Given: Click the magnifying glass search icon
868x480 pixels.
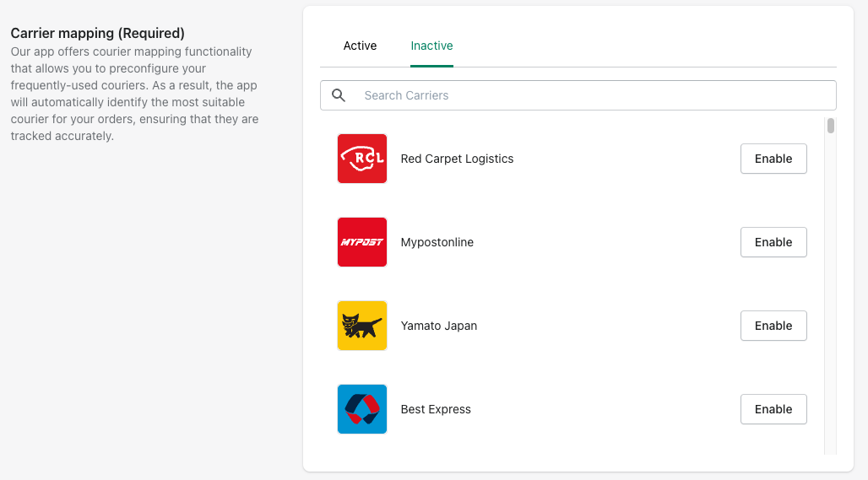Looking at the screenshot, I should 339,95.
